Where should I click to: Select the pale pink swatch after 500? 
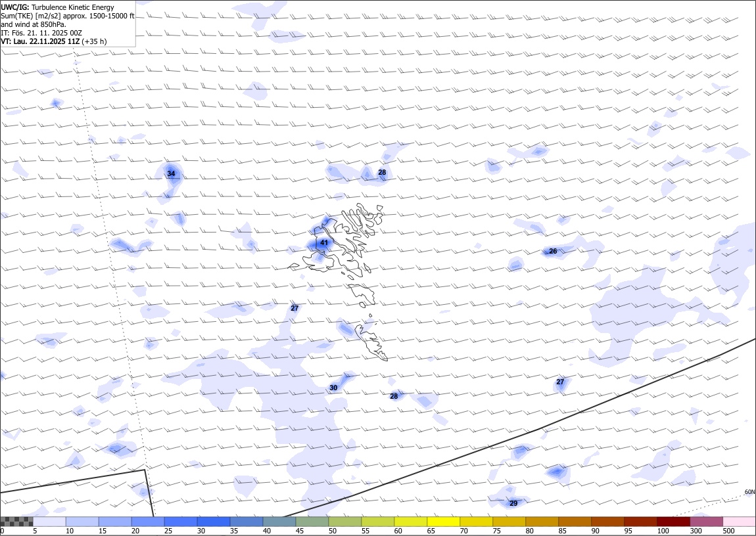(739, 522)
